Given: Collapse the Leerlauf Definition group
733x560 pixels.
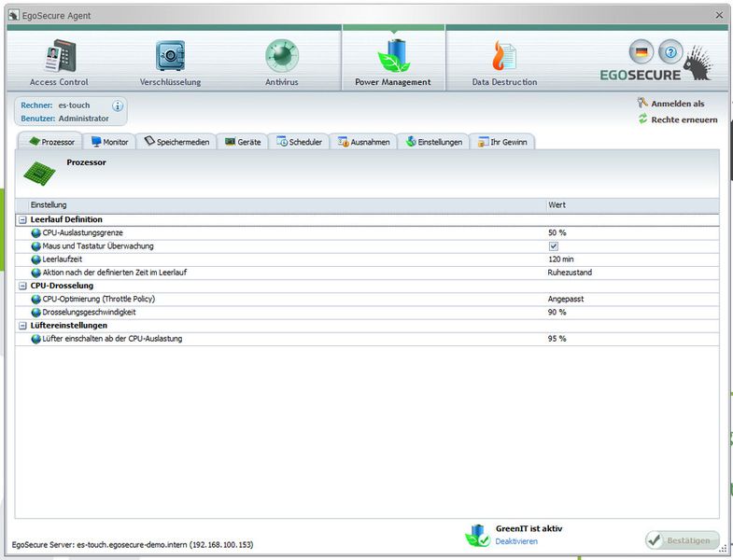Looking at the screenshot, I should click(x=22, y=219).
